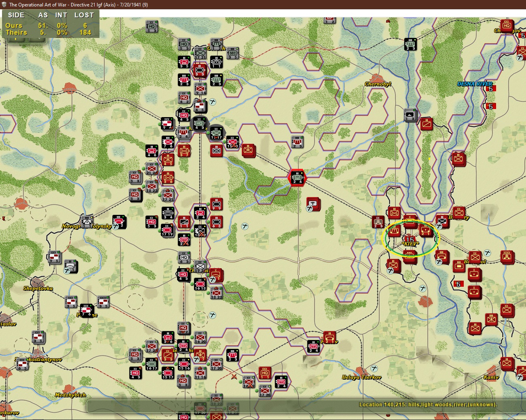Click the red infantry unit 4-5

coord(168,160)
